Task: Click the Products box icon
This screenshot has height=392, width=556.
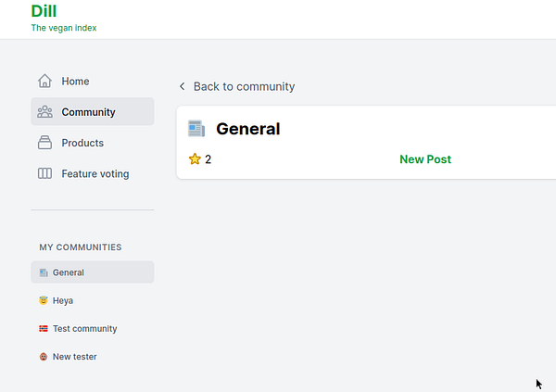Action: [x=44, y=143]
